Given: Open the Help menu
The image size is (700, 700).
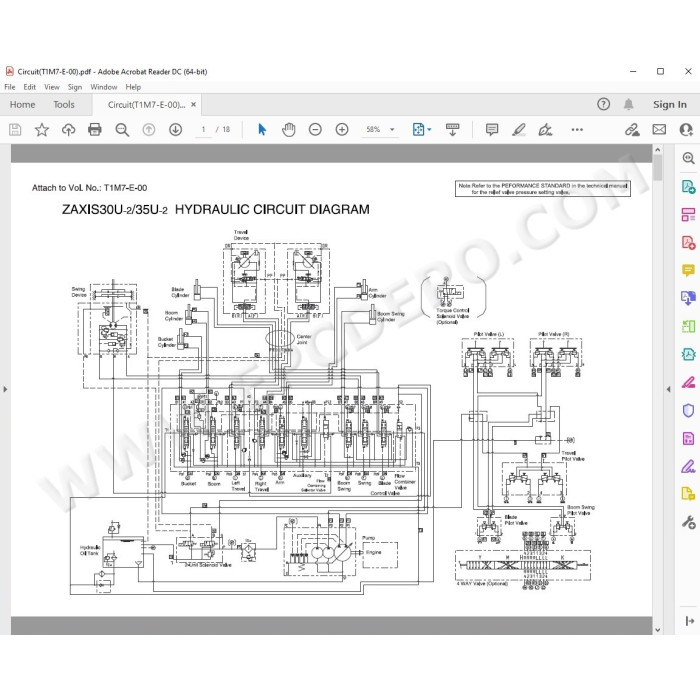Looking at the screenshot, I should (133, 87).
